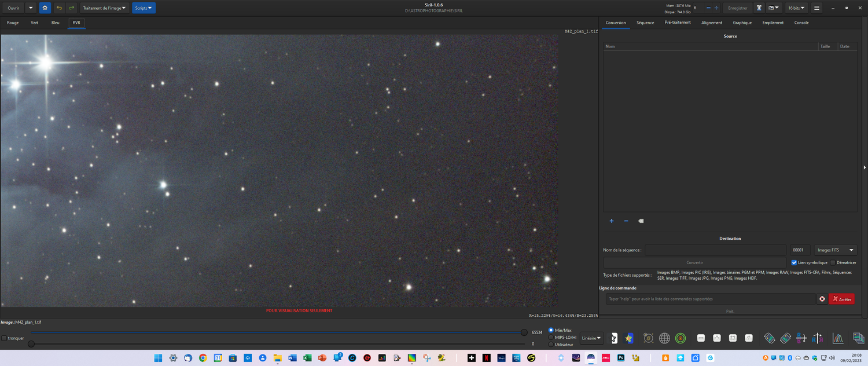
Task: Open the Scripts menu dropdown
Action: point(144,8)
